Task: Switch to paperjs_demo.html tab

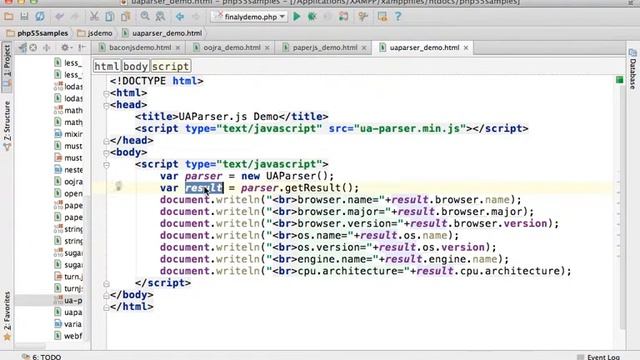Action: pos(325,48)
